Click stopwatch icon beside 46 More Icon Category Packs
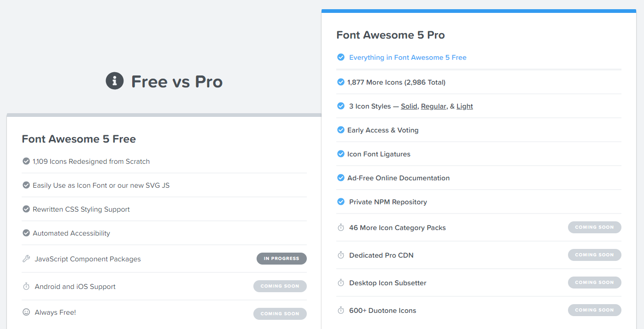This screenshot has height=329, width=644. (x=341, y=227)
